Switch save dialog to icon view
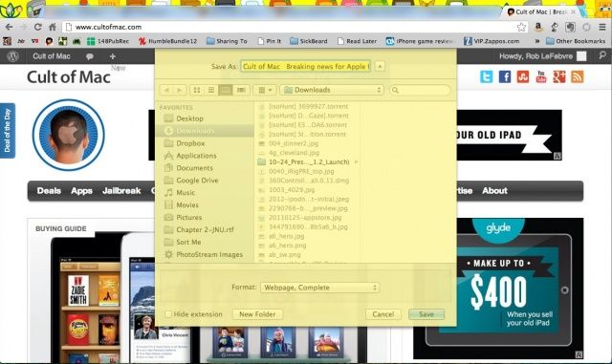This screenshot has width=612, height=364. coord(197,90)
